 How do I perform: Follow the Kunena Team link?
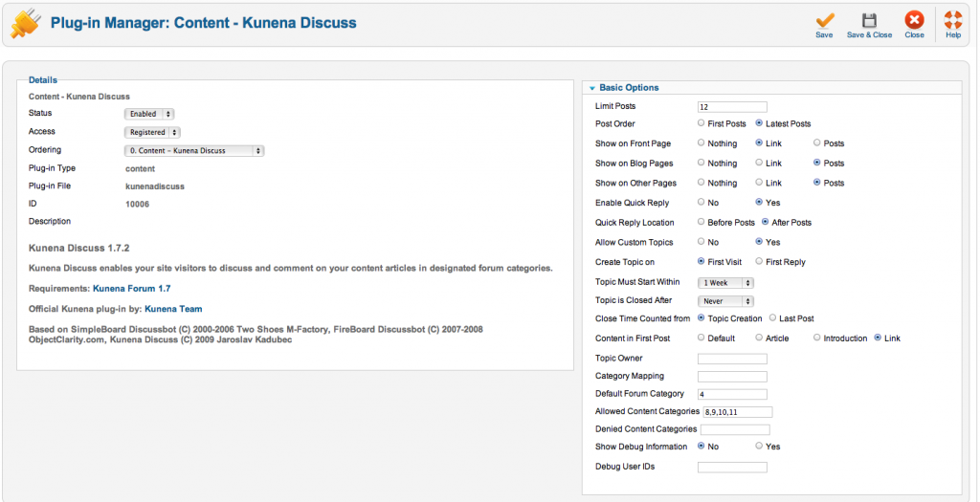click(x=173, y=309)
